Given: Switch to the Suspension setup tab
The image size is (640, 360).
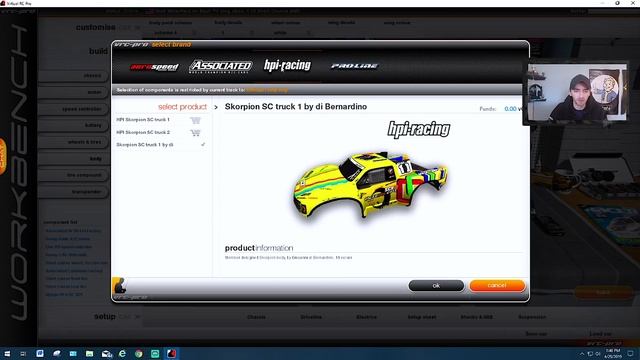Looking at the screenshot, I should 532,317.
